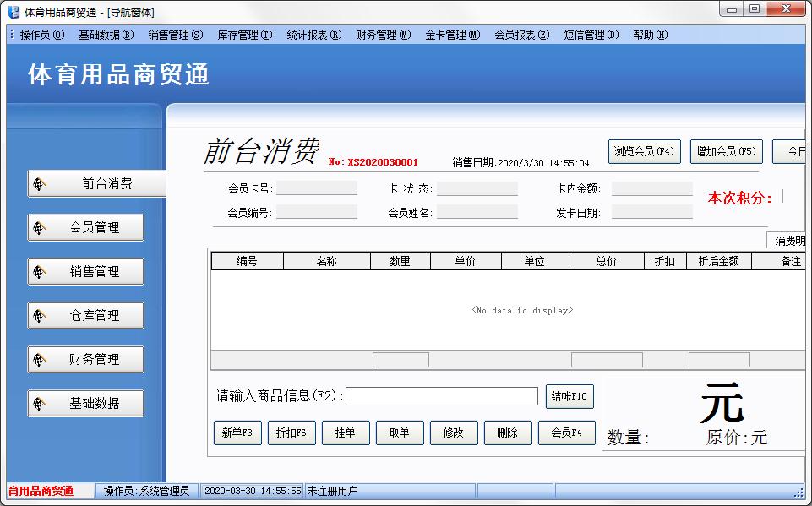Open the 库存管理(T) menu

[245, 35]
